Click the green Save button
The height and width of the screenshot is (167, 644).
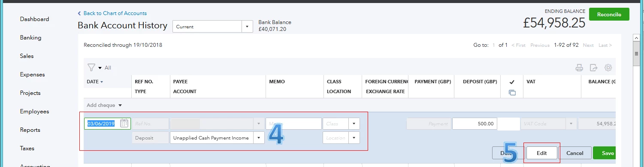point(604,153)
